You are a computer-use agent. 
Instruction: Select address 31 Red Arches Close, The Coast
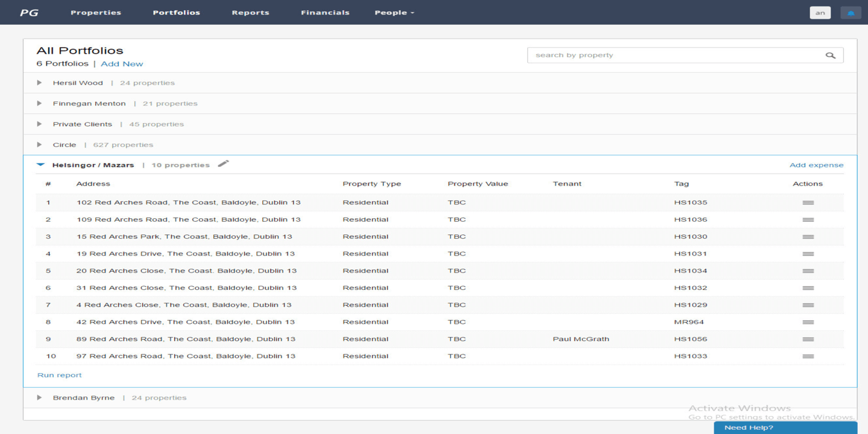coord(187,288)
